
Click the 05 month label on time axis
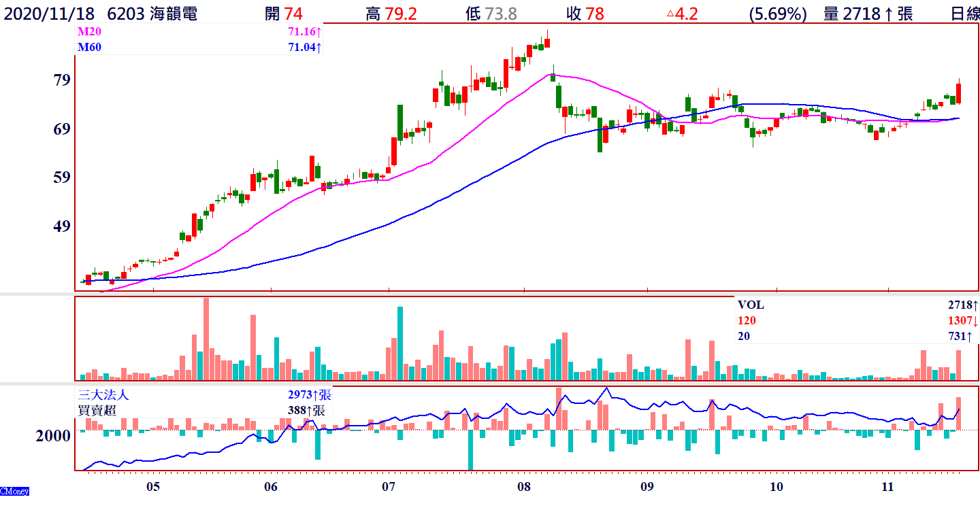coord(153,487)
